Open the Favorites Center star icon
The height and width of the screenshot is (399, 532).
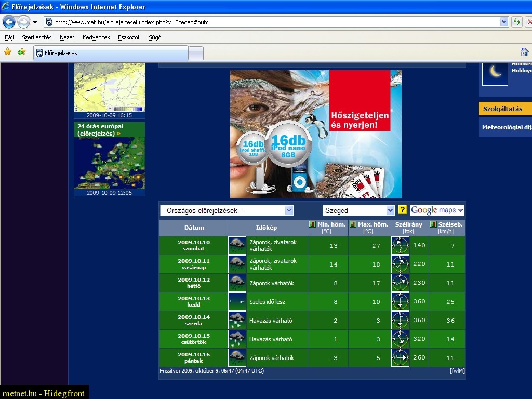(x=7, y=52)
